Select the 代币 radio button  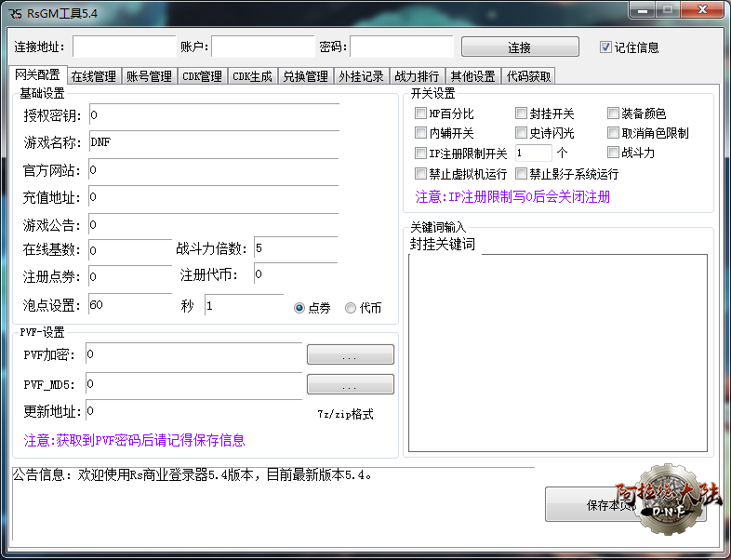351,309
